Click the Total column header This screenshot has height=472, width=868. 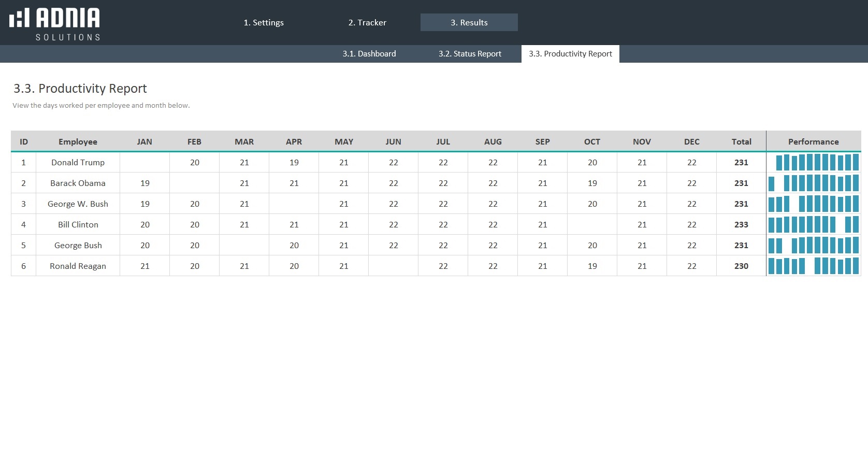click(741, 141)
